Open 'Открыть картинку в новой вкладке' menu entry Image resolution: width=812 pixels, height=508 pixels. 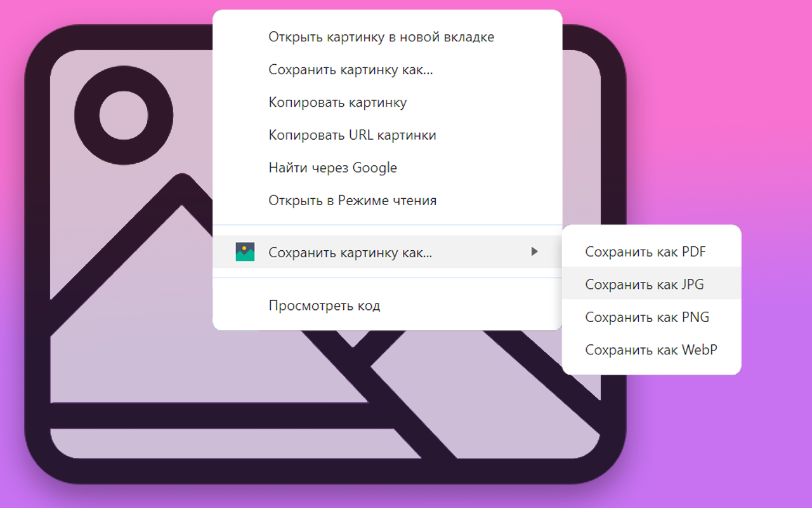tap(387, 37)
